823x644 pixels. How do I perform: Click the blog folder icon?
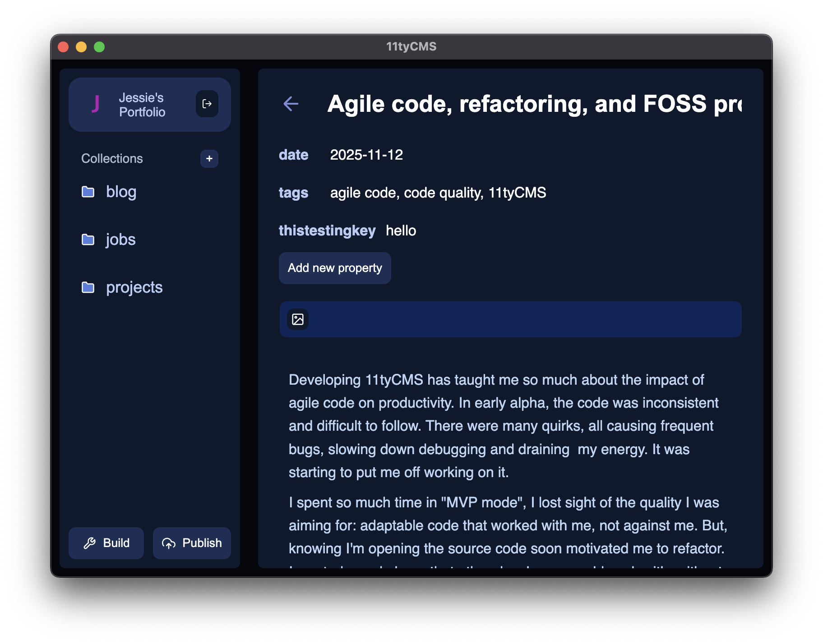coord(88,192)
